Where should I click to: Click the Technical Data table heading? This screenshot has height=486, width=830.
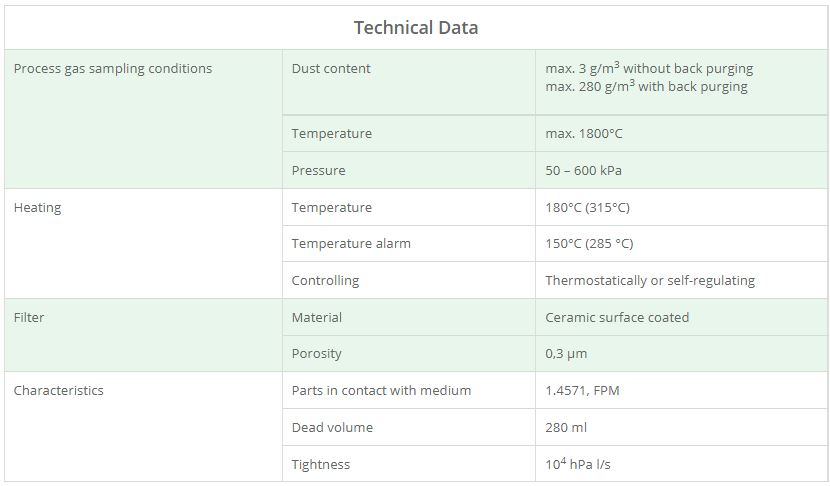click(x=416, y=27)
